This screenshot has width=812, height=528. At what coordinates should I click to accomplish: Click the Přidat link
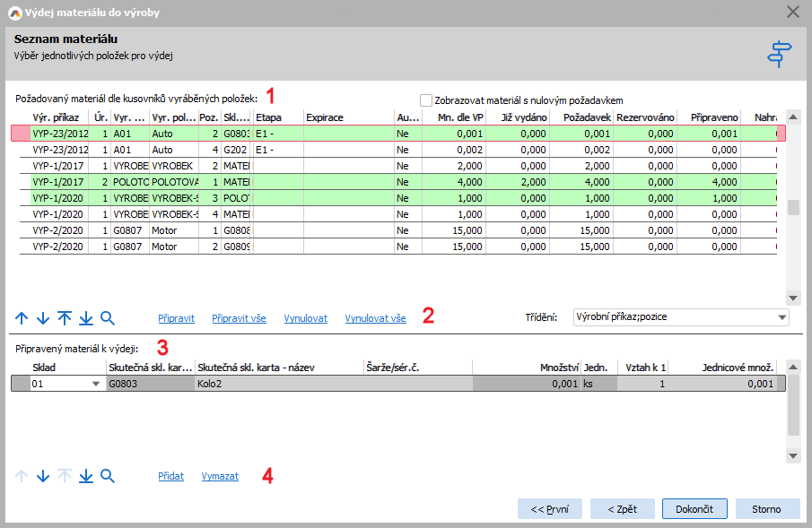coord(170,476)
